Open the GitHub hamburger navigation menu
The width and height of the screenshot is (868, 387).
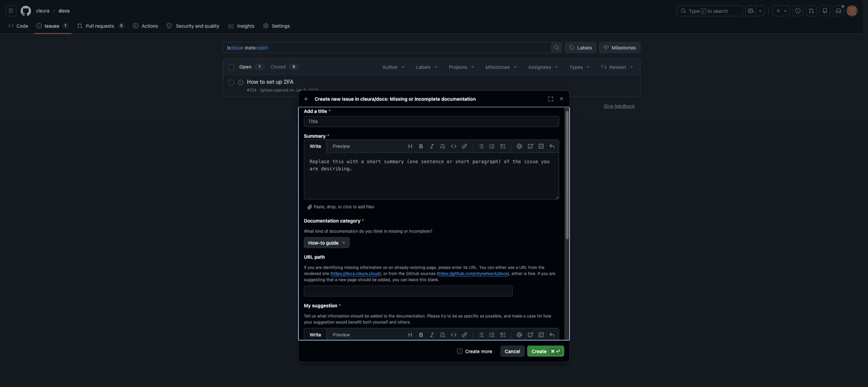coord(11,11)
